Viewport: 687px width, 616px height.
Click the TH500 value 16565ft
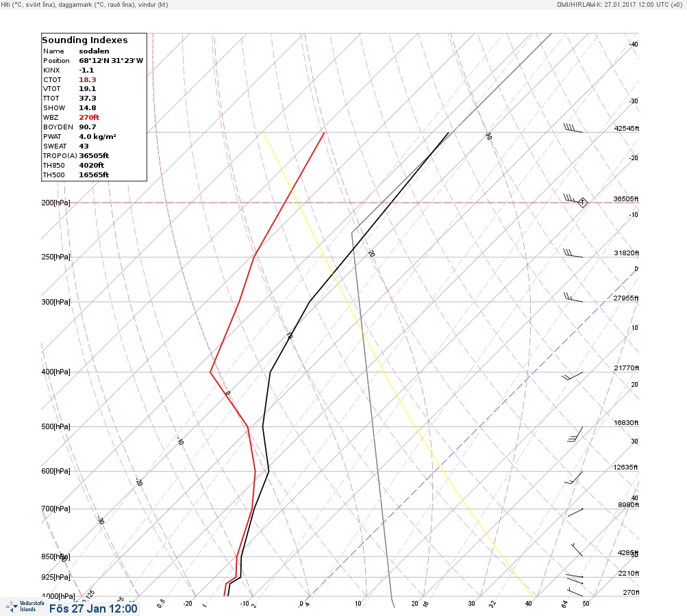click(x=95, y=175)
